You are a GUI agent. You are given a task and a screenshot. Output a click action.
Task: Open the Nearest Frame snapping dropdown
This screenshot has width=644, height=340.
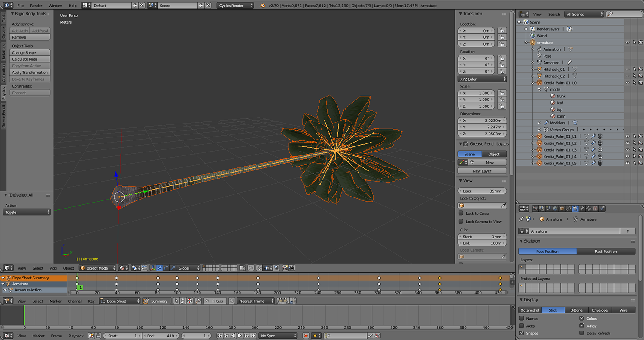point(256,301)
